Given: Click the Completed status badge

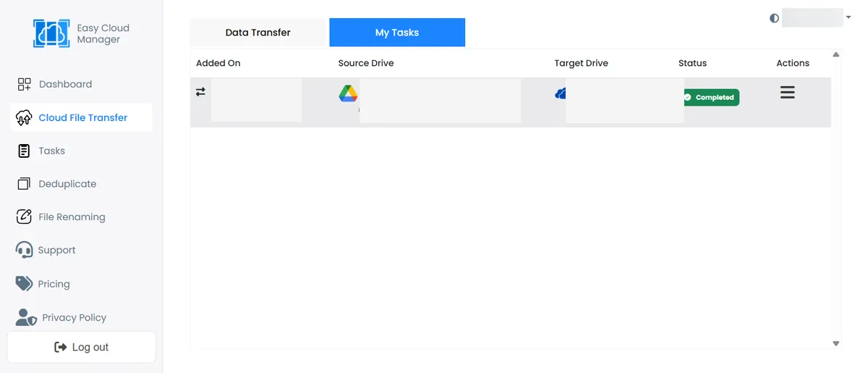Looking at the screenshot, I should pyautogui.click(x=711, y=97).
